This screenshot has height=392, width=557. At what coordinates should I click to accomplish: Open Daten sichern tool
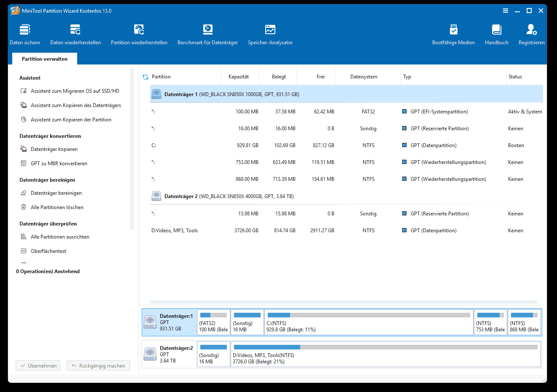[25, 35]
